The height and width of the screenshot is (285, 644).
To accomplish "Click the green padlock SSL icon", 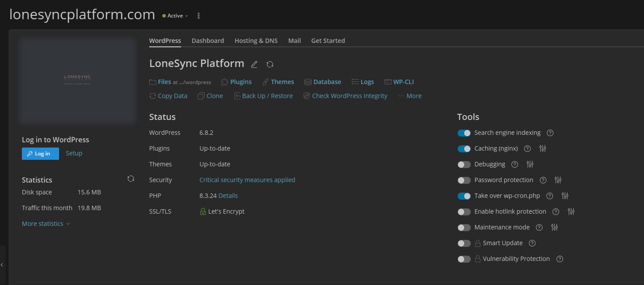I will click(x=203, y=211).
